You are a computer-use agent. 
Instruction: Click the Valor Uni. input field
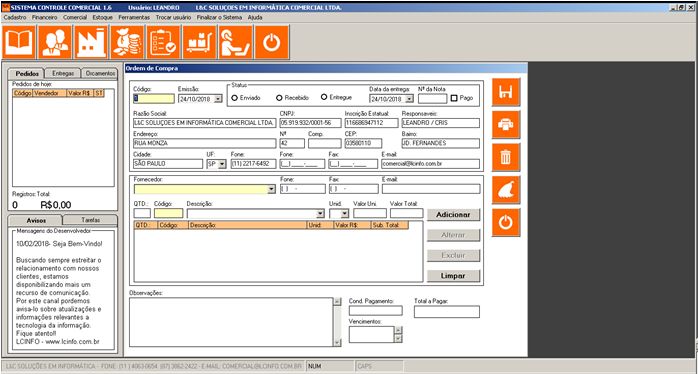(370, 213)
